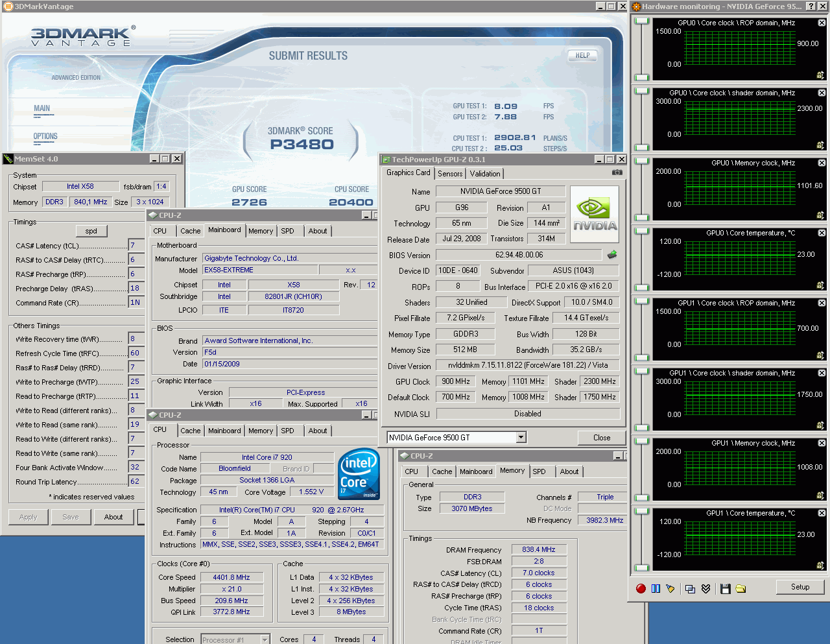Image resolution: width=830 pixels, height=644 pixels.
Task: Click lock icon on GPU0 Memory clock graph
Action: coord(820,215)
